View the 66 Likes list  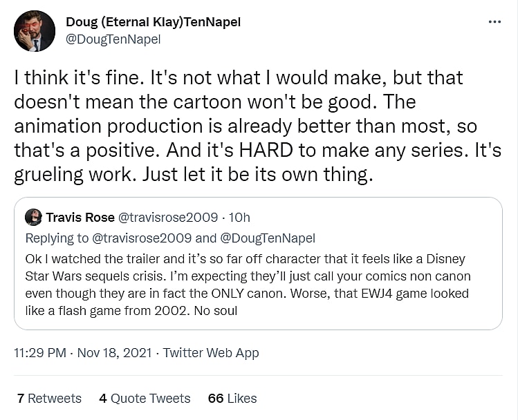(x=232, y=399)
